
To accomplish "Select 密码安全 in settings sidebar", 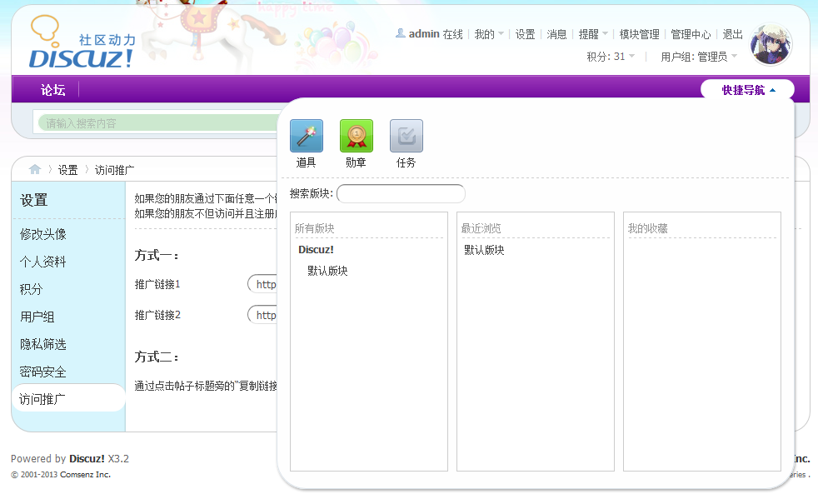I will tap(43, 372).
